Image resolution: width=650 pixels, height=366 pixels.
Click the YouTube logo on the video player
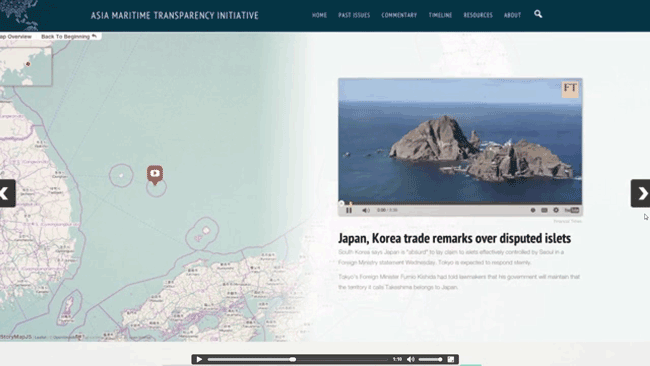coord(572,210)
